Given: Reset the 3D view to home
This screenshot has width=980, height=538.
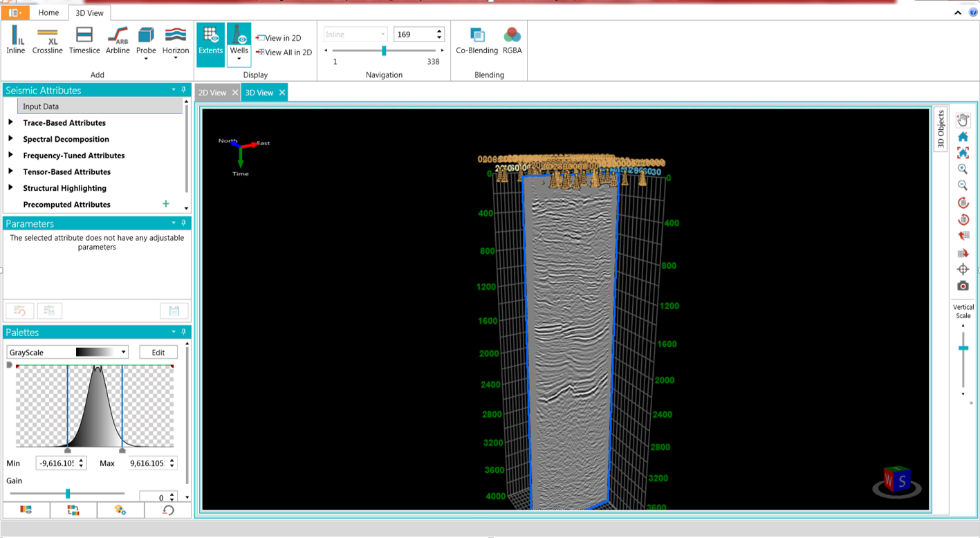Looking at the screenshot, I should [x=963, y=136].
